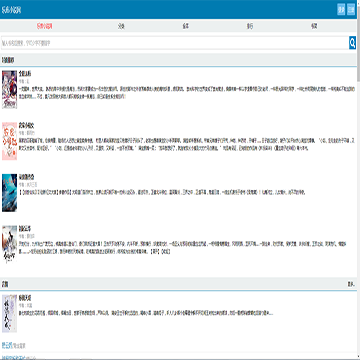Open the second navigation tab
The height and width of the screenshot is (360, 360).
[x=121, y=26]
